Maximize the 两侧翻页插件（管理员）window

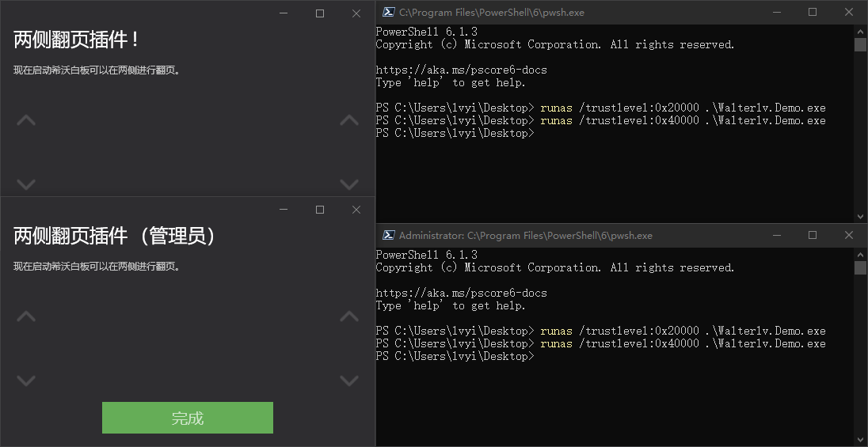[320, 210]
